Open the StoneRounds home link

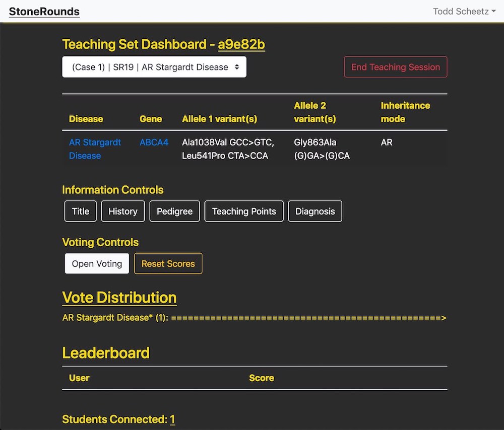[x=44, y=11]
